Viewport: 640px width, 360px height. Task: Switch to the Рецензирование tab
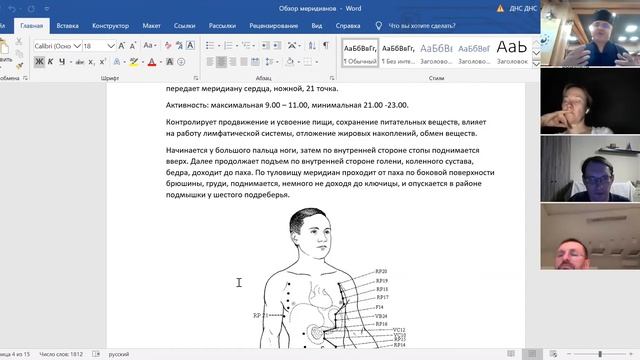[x=273, y=26]
